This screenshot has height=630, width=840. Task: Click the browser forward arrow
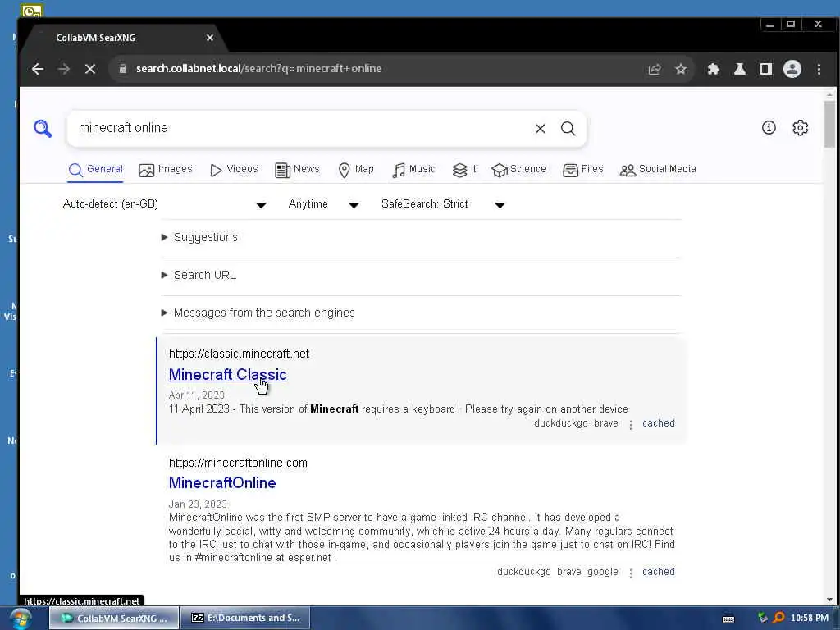click(x=64, y=69)
